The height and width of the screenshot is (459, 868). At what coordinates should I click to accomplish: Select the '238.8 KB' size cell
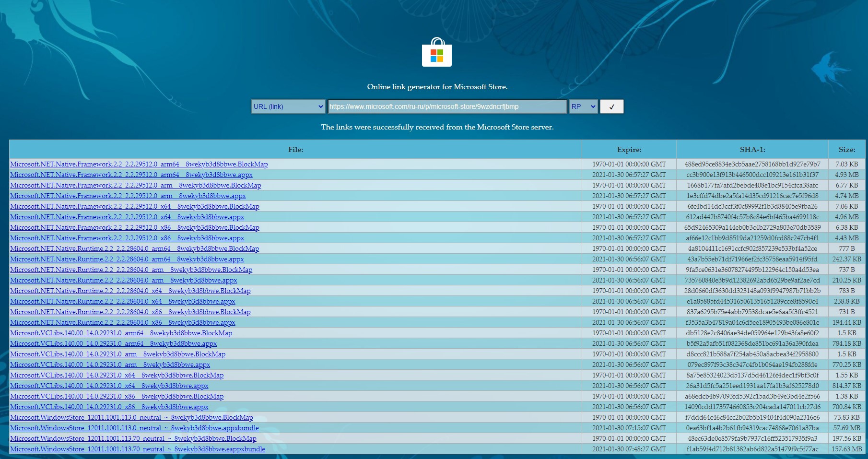847,301
